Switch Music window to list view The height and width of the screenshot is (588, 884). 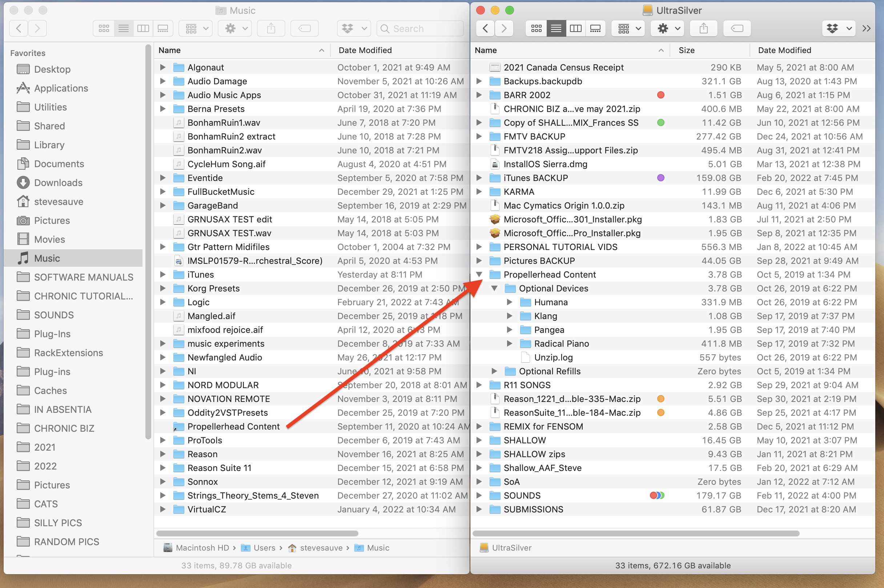click(124, 28)
